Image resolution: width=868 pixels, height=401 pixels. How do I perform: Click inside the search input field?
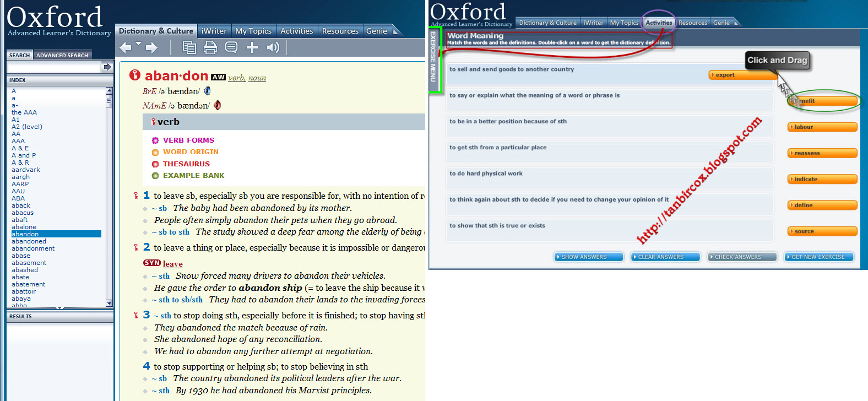pyautogui.click(x=54, y=67)
